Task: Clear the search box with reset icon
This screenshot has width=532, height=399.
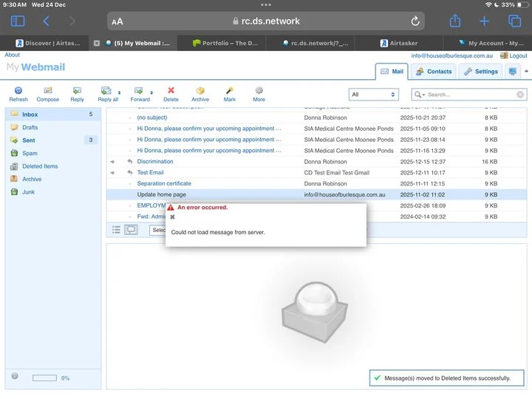Action: point(520,95)
